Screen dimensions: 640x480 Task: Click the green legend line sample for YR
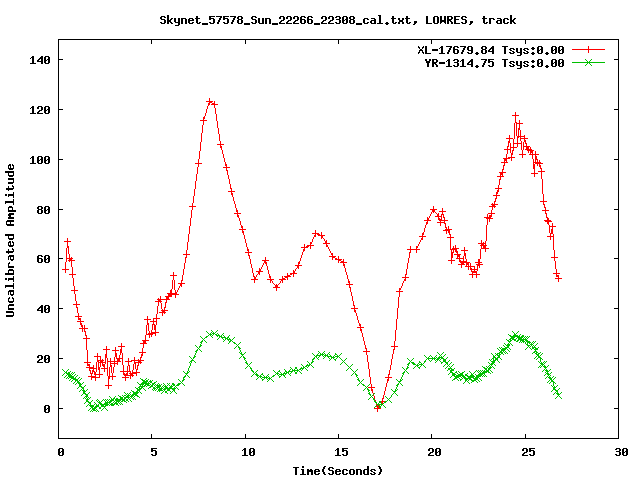(588, 62)
